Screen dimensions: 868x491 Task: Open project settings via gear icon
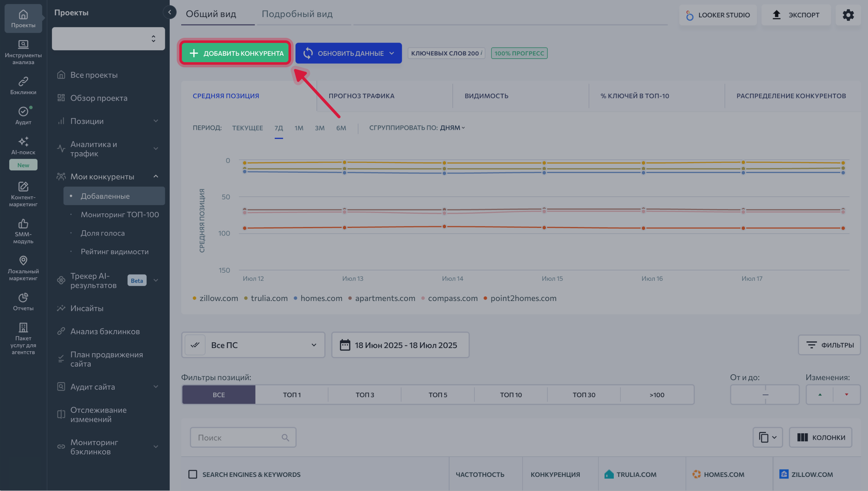(x=848, y=15)
